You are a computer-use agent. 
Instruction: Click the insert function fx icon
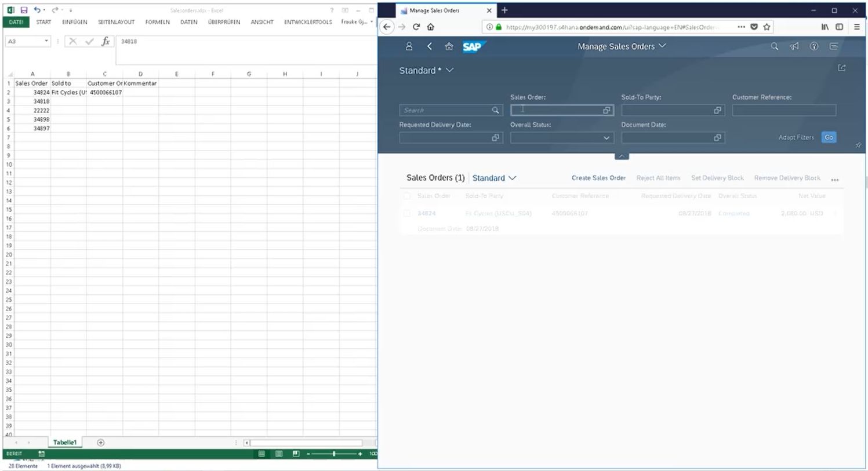106,41
